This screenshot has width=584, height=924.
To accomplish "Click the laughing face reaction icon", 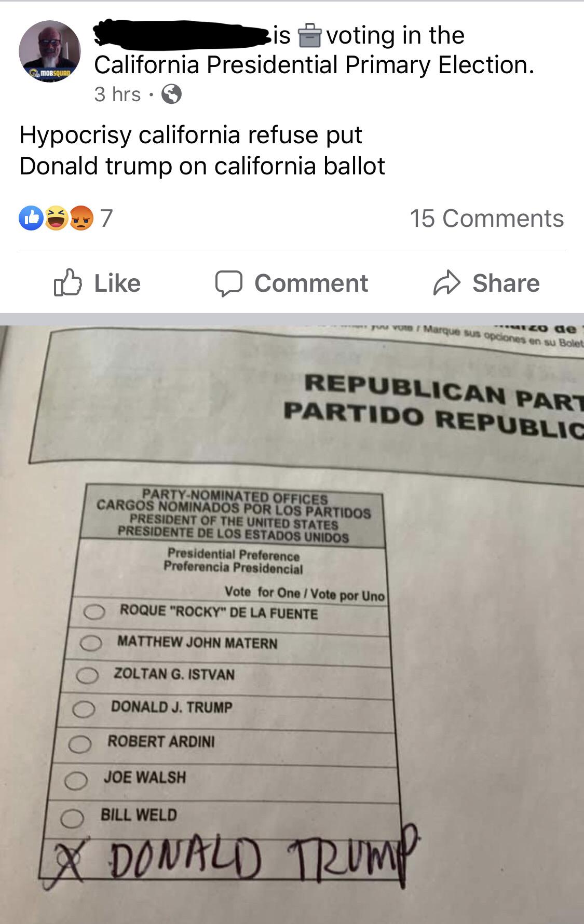I will (56, 218).
